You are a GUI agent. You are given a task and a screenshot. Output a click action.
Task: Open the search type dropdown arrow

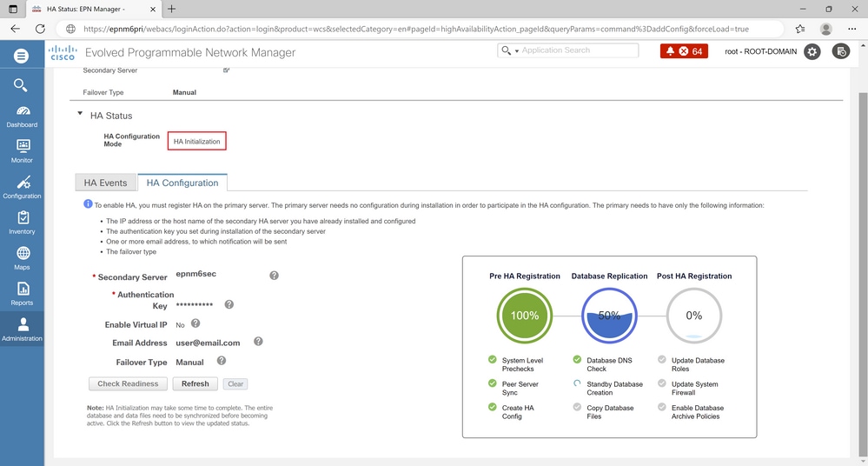(517, 51)
